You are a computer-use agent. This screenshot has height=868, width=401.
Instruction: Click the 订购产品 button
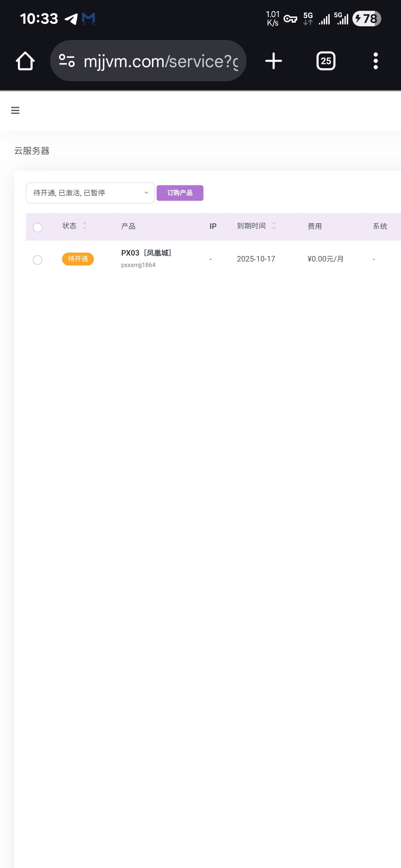[180, 193]
